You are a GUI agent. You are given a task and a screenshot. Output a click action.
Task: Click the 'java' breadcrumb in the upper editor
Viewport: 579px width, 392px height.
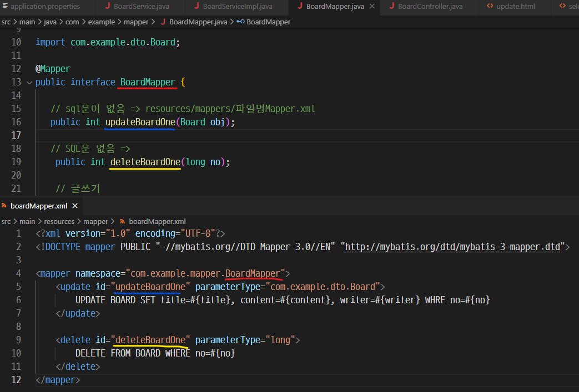(50, 22)
